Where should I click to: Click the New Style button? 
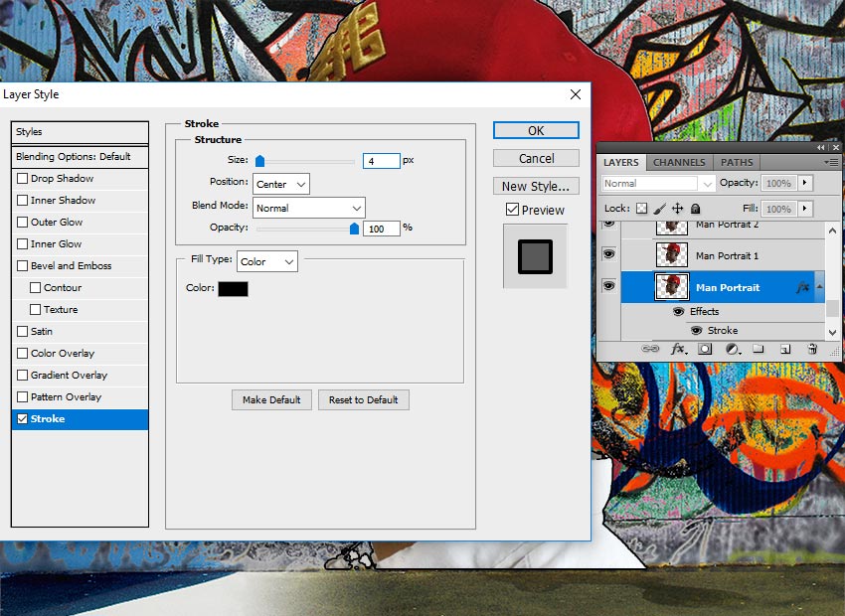[536, 186]
